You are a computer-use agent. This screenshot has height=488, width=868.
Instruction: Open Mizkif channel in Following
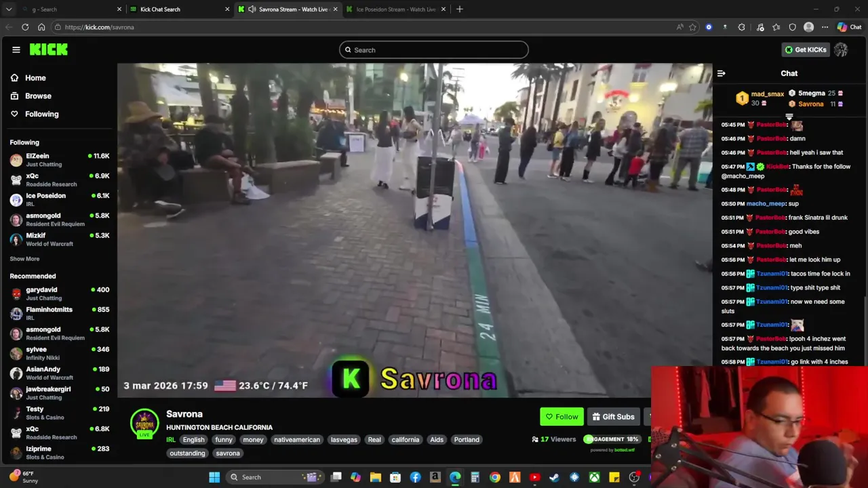(x=60, y=239)
